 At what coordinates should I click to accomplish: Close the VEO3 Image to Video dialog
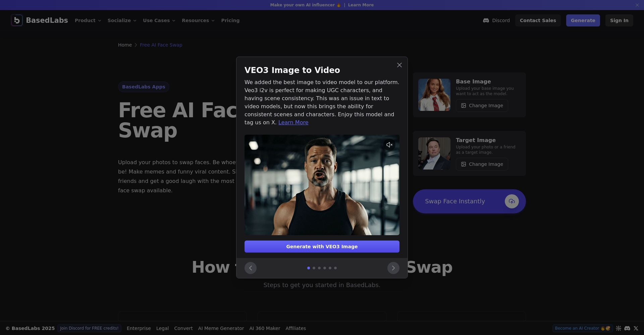point(399,65)
